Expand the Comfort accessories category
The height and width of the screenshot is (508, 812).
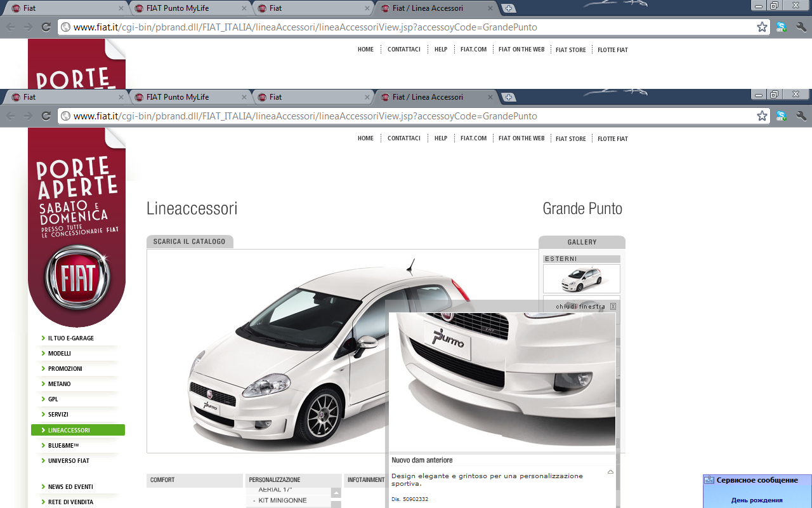(194, 480)
